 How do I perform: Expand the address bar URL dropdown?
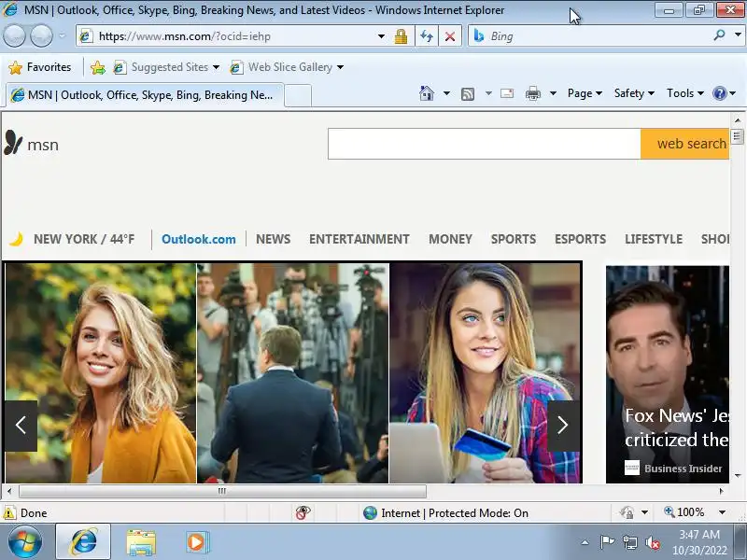[x=381, y=36]
